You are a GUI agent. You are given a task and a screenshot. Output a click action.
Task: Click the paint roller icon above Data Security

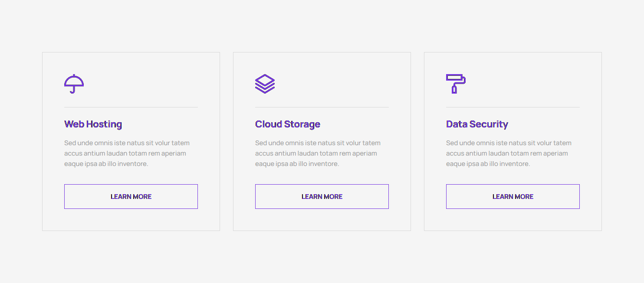click(456, 84)
